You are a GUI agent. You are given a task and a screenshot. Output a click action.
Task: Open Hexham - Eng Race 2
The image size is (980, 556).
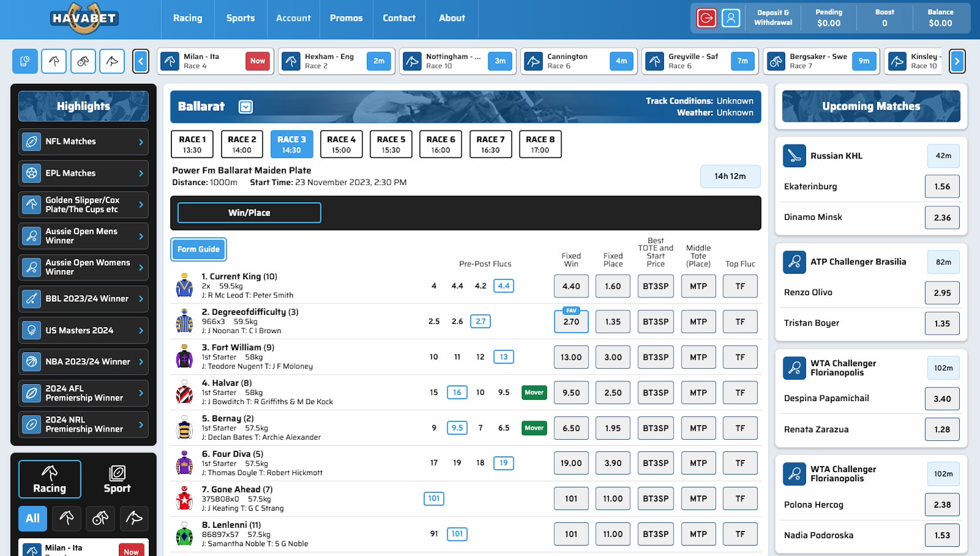(336, 61)
